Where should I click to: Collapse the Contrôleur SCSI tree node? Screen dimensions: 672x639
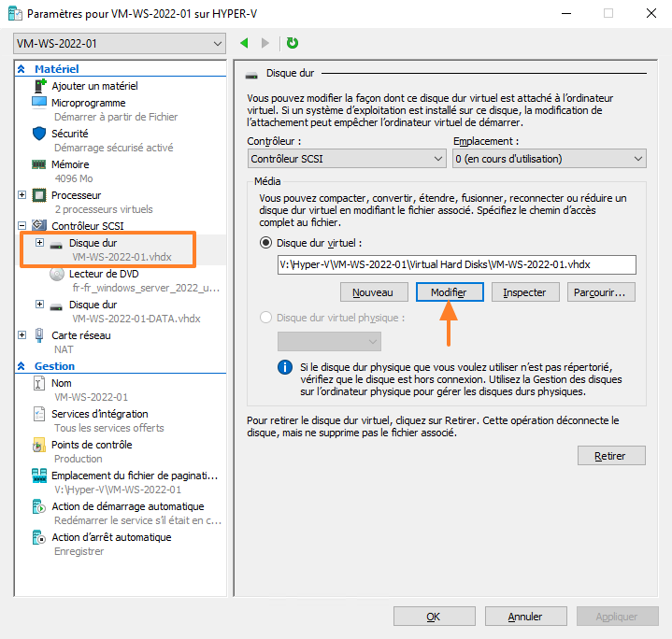21,225
